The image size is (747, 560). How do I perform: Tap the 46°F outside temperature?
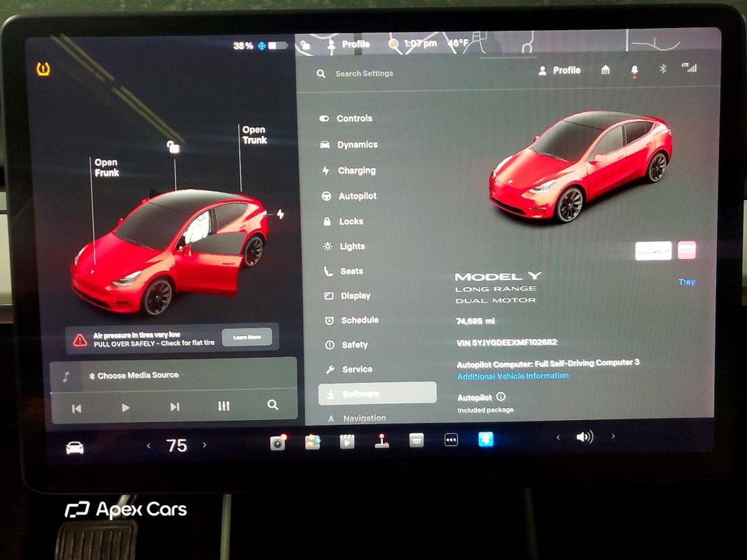tap(458, 44)
